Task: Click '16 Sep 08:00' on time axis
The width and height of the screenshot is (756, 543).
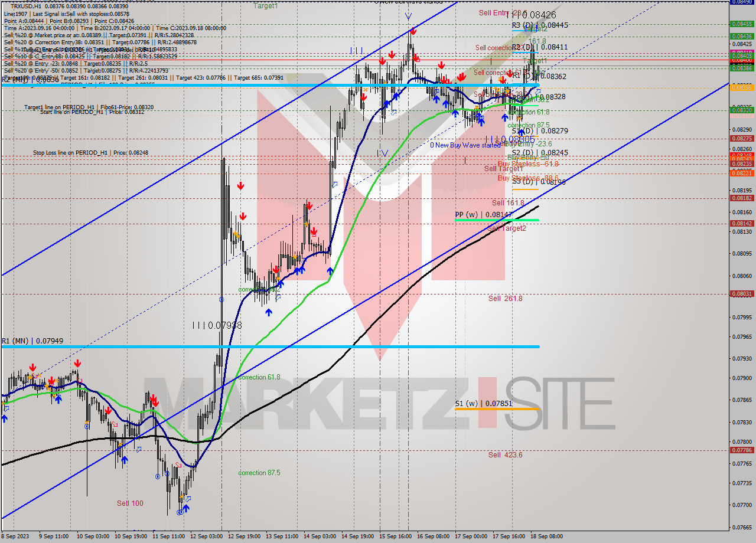Action: [433, 537]
